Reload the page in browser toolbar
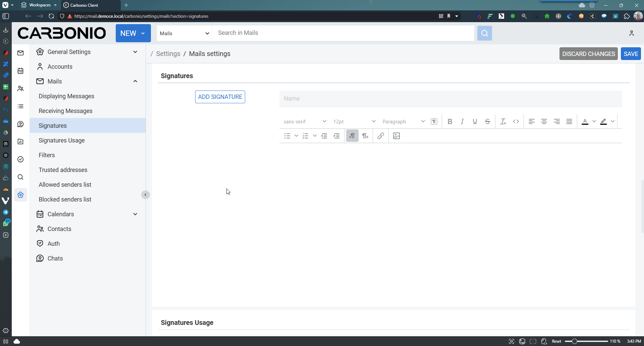 coord(51,16)
